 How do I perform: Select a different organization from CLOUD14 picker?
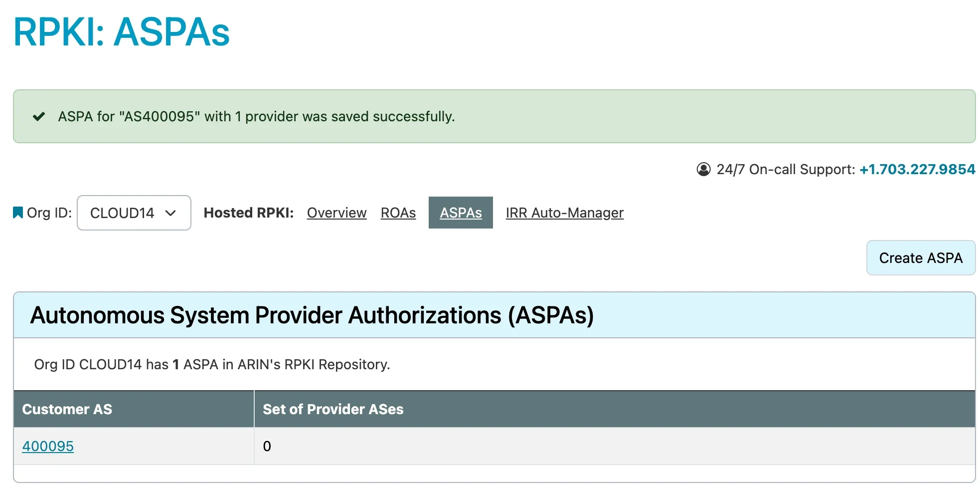pos(134,213)
